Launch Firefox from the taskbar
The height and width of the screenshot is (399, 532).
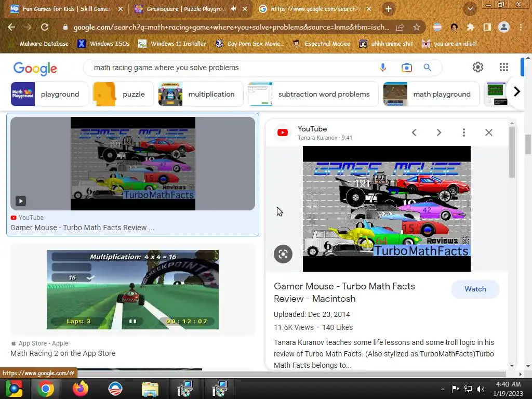pos(81,389)
